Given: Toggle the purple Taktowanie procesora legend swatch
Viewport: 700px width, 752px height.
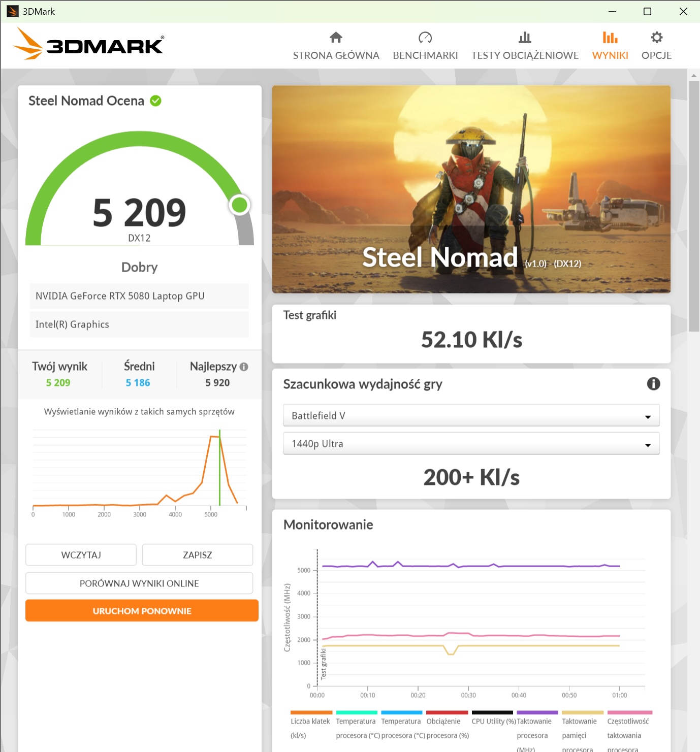Looking at the screenshot, I should point(537,712).
